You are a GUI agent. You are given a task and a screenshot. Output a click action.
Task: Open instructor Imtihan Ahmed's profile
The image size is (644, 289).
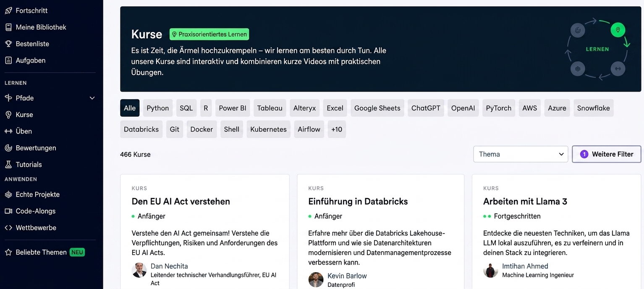525,266
